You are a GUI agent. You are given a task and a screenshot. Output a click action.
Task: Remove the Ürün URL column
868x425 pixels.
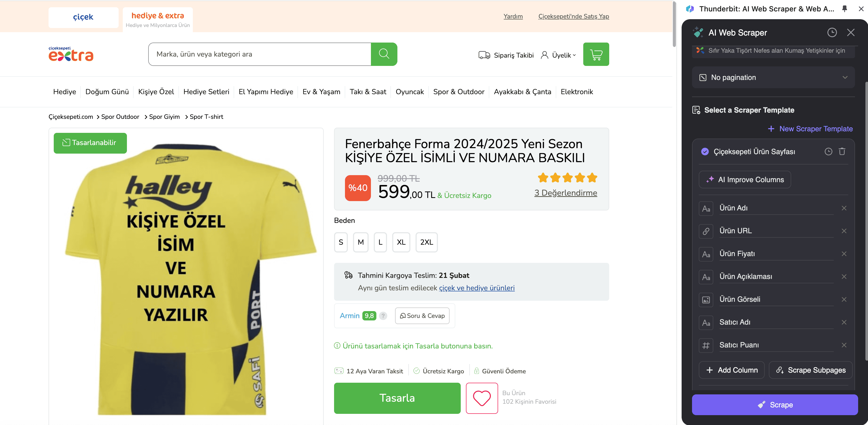coord(844,231)
